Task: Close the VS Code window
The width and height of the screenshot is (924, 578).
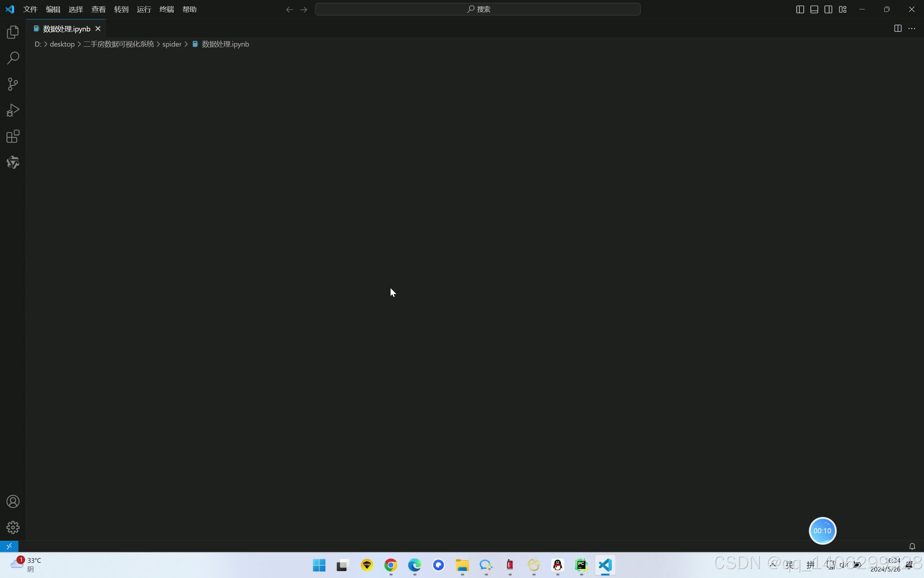Action: coord(911,9)
